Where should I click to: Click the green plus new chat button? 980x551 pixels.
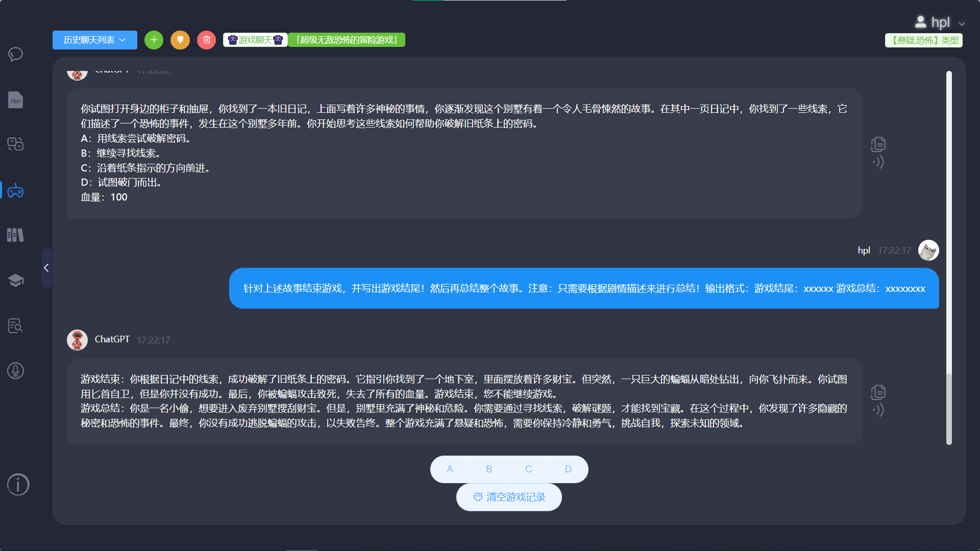click(x=154, y=40)
